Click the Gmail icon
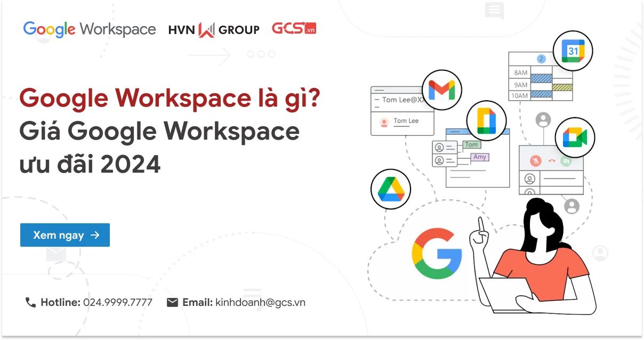Image resolution: width=644 pixels, height=340 pixels. click(x=442, y=90)
